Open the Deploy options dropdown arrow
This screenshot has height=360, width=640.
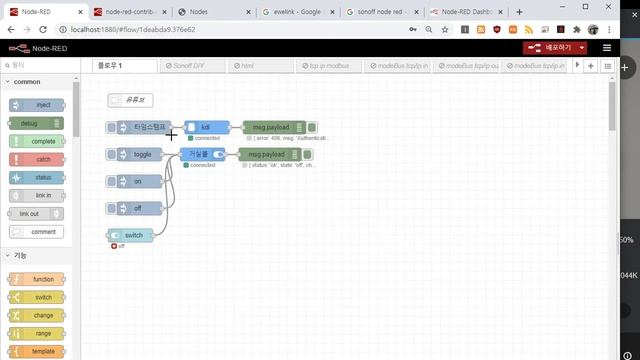582,48
